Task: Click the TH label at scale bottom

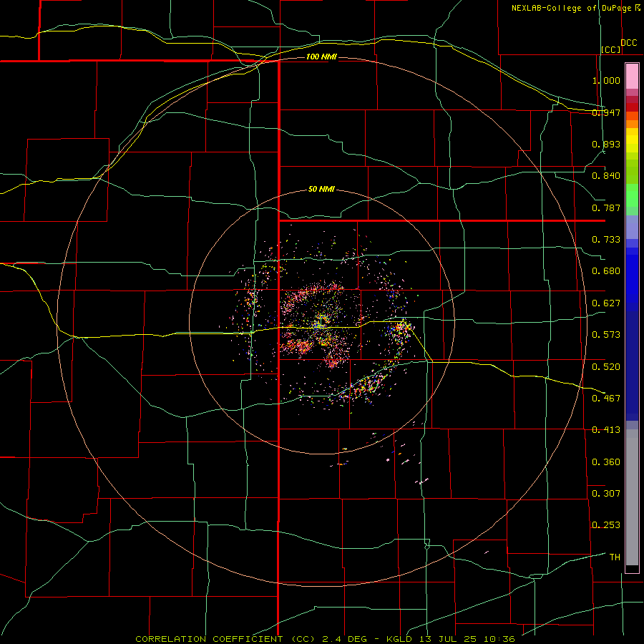Action: pyautogui.click(x=615, y=557)
